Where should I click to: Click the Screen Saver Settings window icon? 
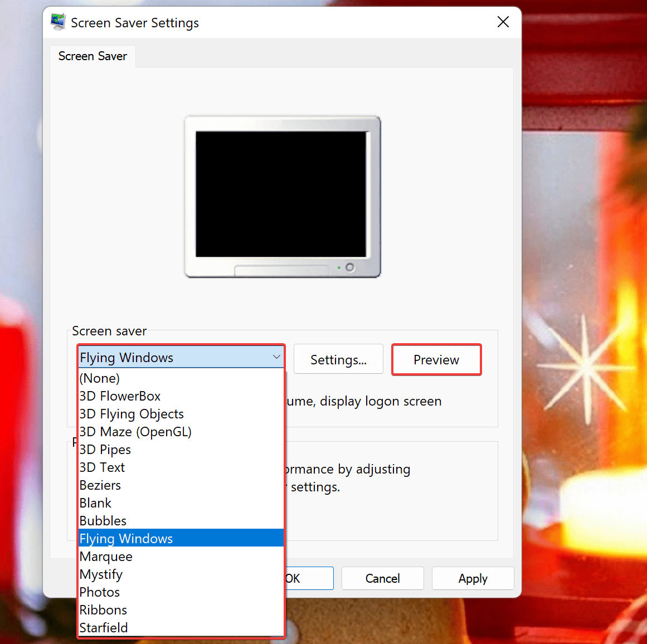[x=57, y=22]
